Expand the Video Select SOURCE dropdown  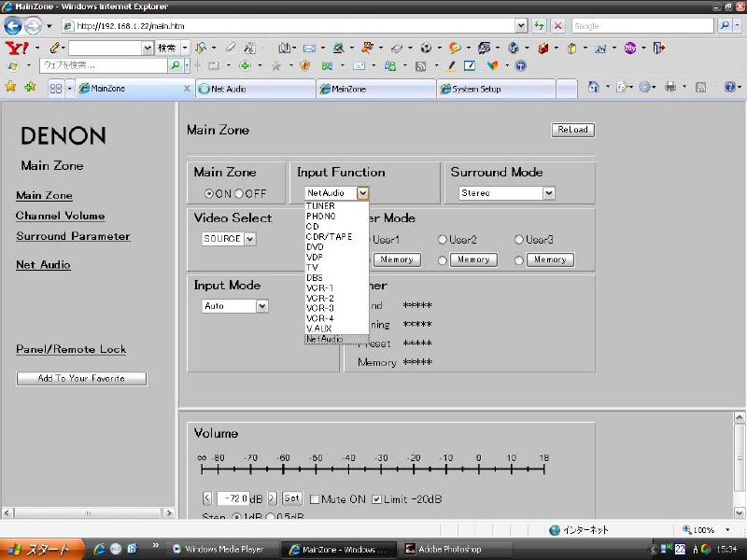point(249,239)
